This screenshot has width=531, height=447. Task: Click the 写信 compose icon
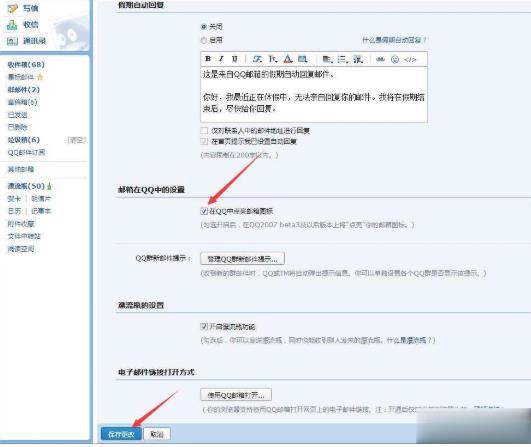(12, 8)
